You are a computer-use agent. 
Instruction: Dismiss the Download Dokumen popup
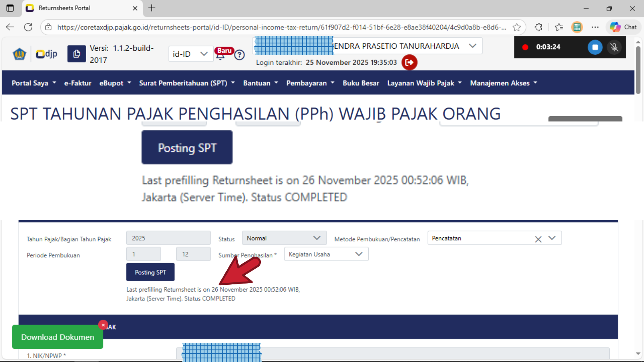coord(103,325)
